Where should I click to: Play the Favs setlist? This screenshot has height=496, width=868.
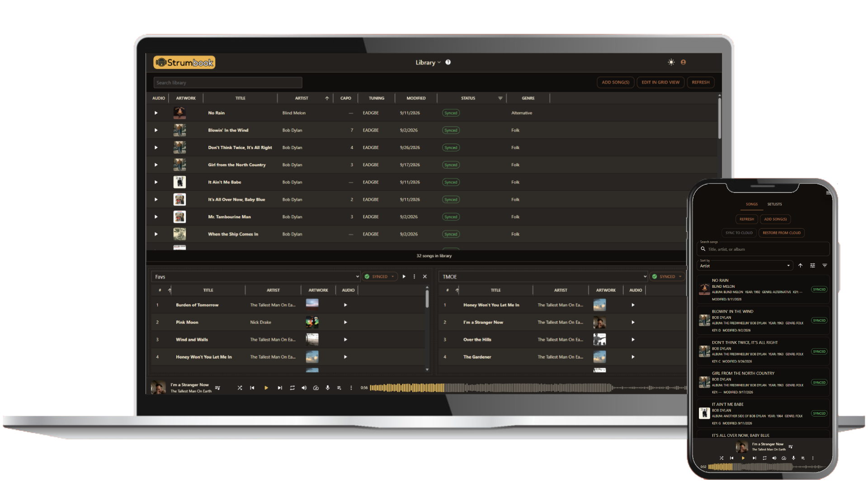404,276
